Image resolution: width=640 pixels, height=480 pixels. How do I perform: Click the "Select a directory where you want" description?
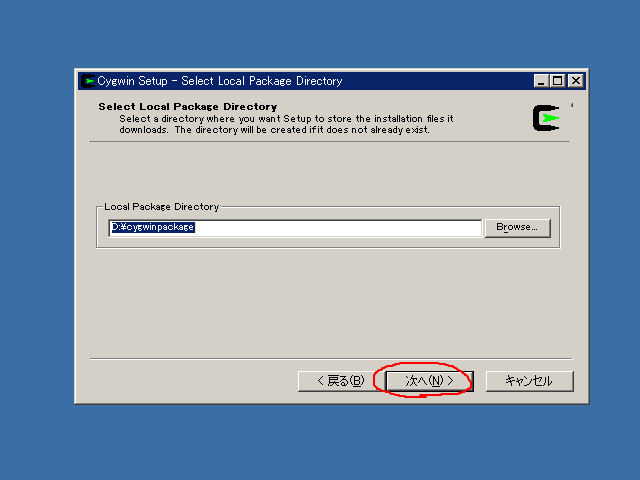[x=287, y=124]
